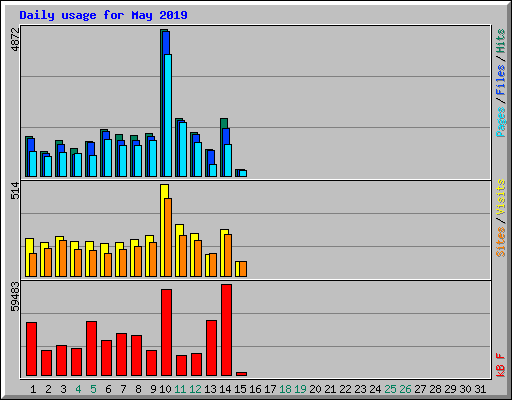
Task: Click green day 4 on the x-axis
Action: pos(78,389)
